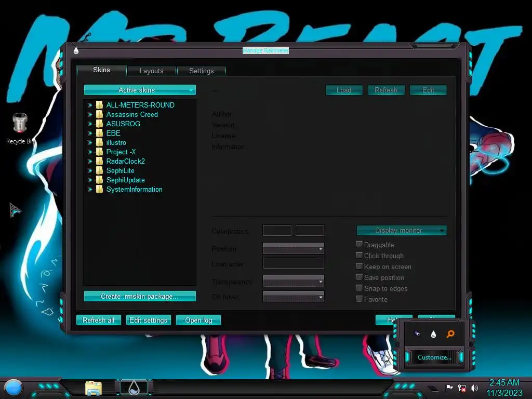The image size is (532, 399).
Task: Open the Position combo box
Action: (294, 248)
